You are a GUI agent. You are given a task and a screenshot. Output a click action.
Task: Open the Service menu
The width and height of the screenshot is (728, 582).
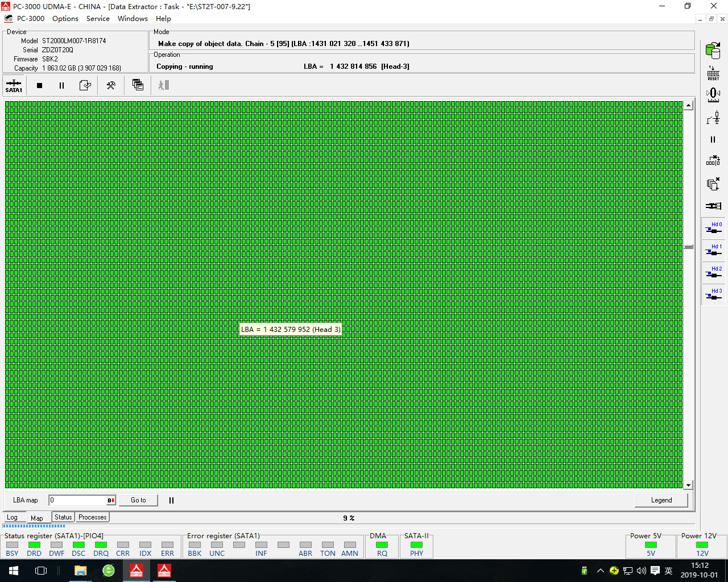click(x=98, y=19)
